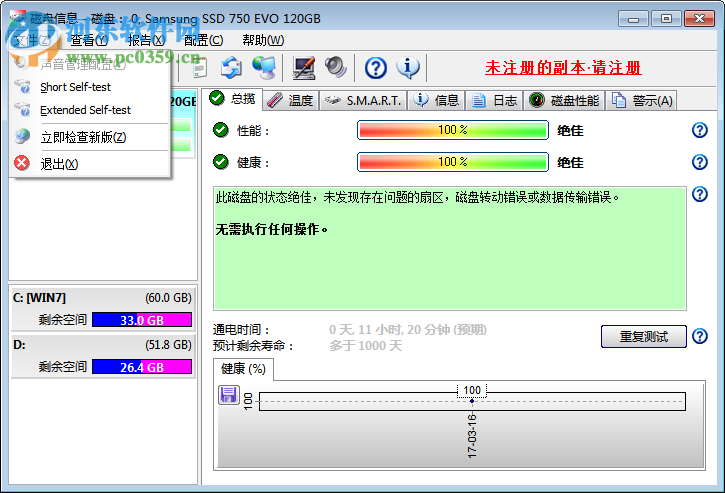
Task: Select the 健康 (%) chart tab
Action: point(243,369)
